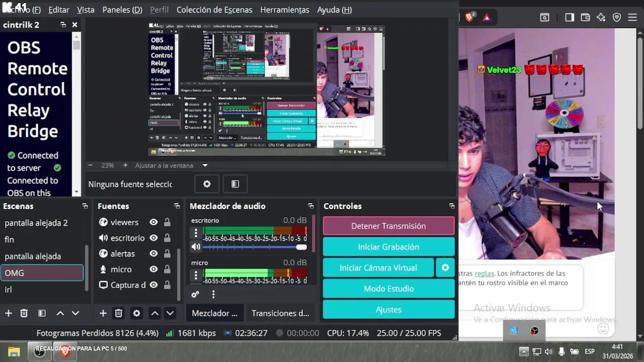This screenshot has height=362, width=644.
Task: Open the tab search icon in Brave
Action: (x=544, y=17)
